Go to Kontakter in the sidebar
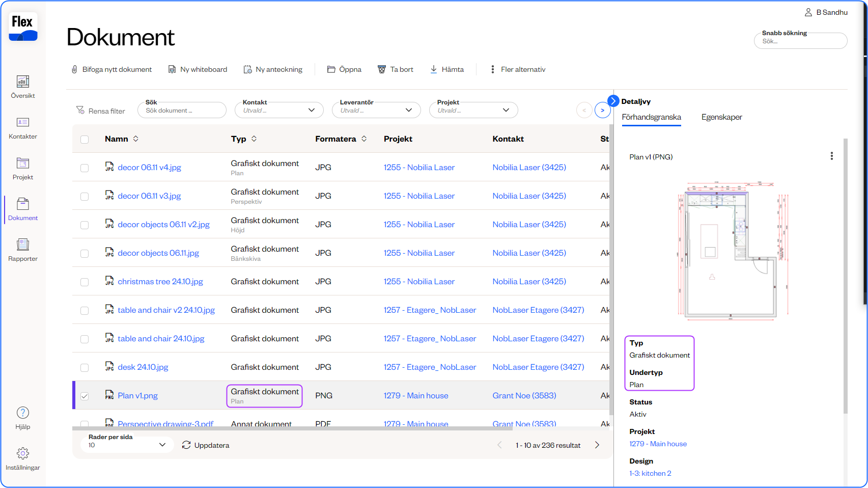This screenshot has width=868, height=488. [x=22, y=122]
